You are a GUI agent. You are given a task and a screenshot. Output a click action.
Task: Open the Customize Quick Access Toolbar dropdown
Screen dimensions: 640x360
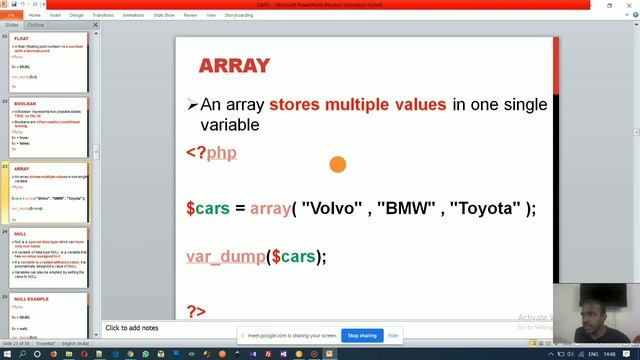(44, 4)
